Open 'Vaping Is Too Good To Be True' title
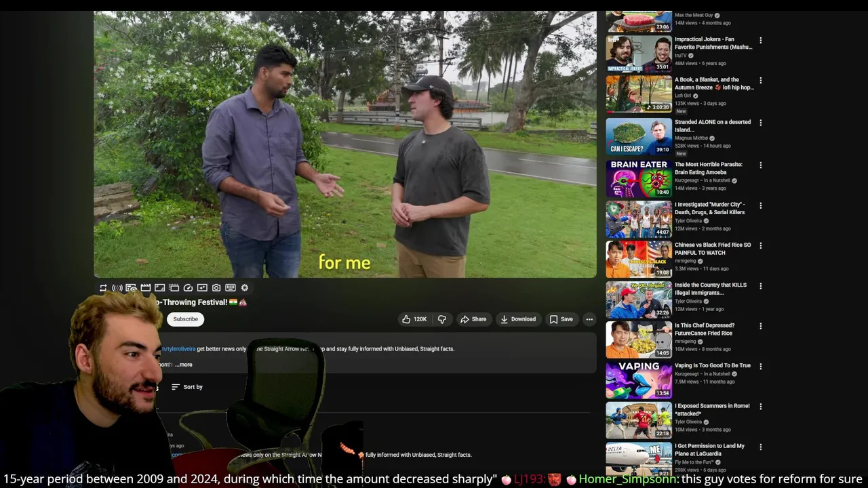This screenshot has width=868, height=488. pyautogui.click(x=713, y=365)
